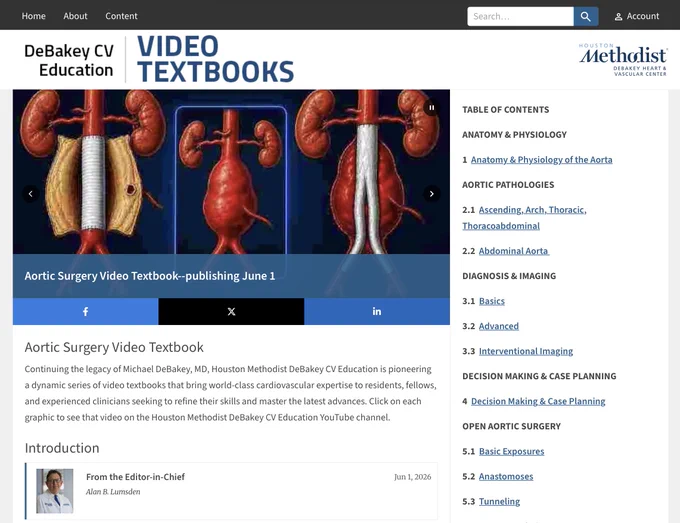This screenshot has width=680, height=523.
Task: Open the Interventional Imaging link
Action: pos(526,351)
